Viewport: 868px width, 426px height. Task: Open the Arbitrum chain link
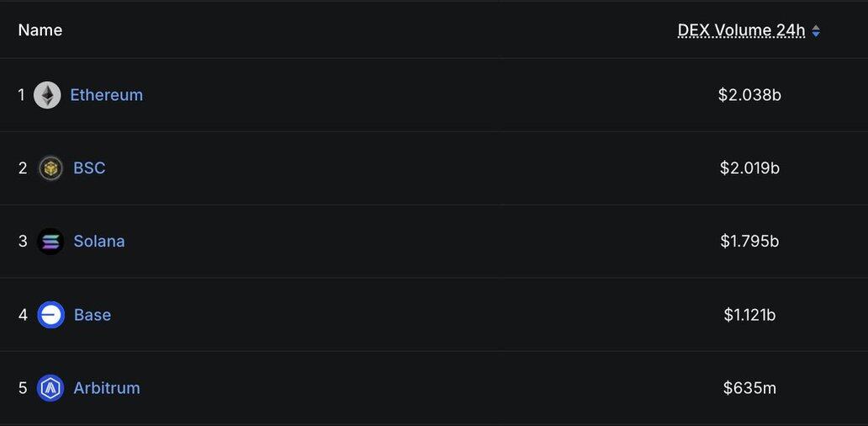coord(107,388)
